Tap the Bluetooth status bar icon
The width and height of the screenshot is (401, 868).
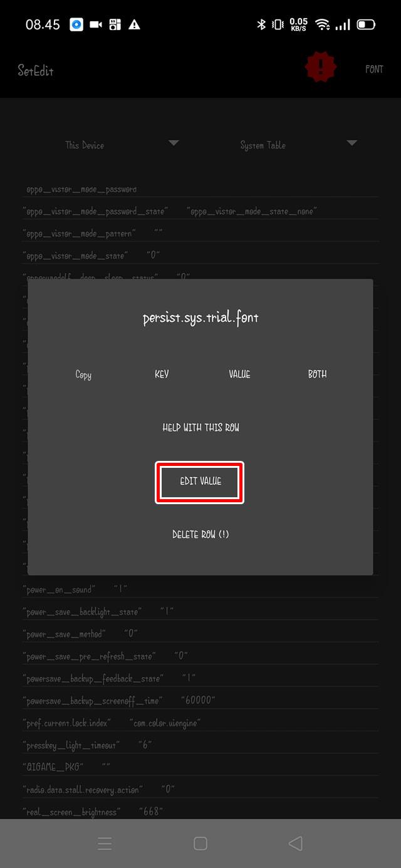coord(261,24)
